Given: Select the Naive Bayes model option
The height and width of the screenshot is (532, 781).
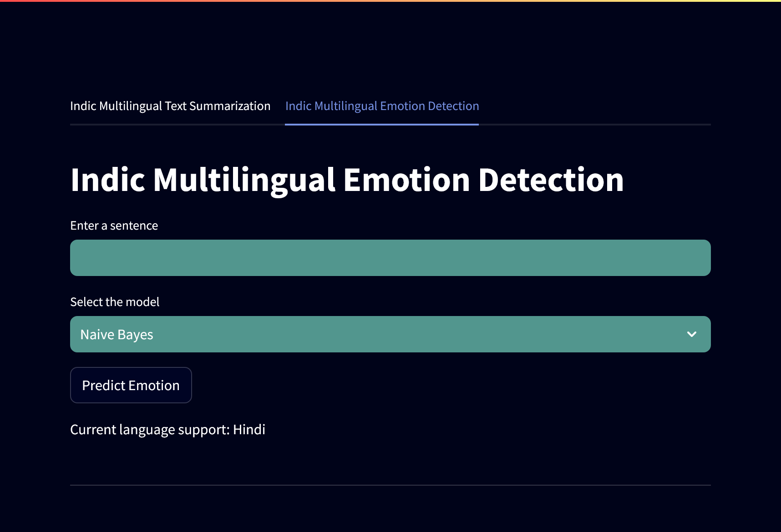Looking at the screenshot, I should pyautogui.click(x=116, y=334).
